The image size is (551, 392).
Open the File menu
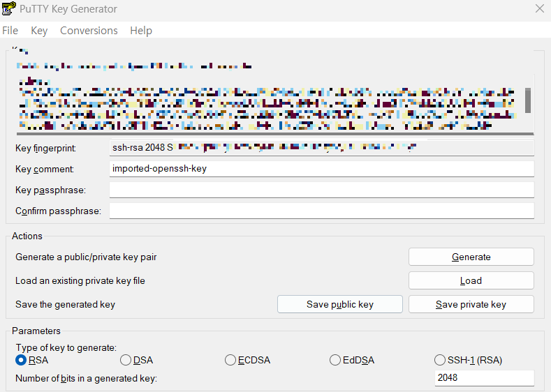click(x=10, y=31)
